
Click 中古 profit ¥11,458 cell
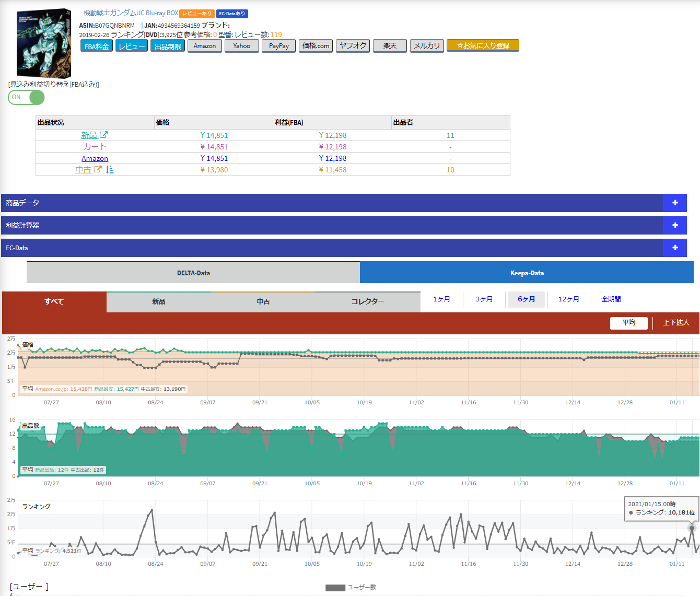(333, 170)
